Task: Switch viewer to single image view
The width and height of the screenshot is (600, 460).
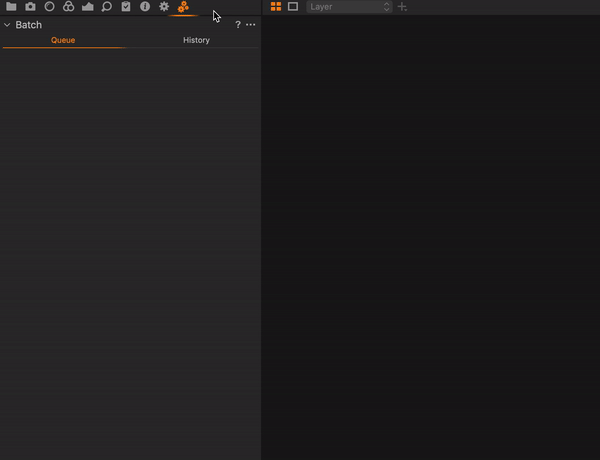Action: tap(293, 7)
